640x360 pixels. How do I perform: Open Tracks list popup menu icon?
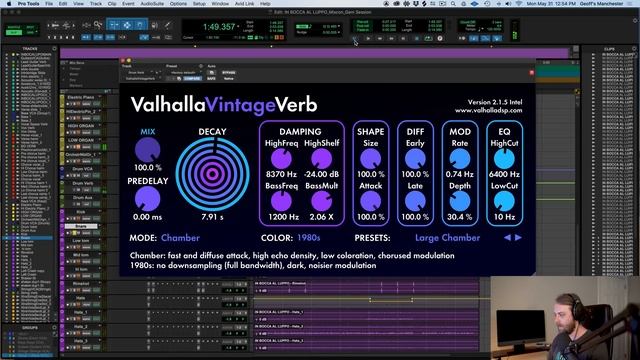(54, 49)
